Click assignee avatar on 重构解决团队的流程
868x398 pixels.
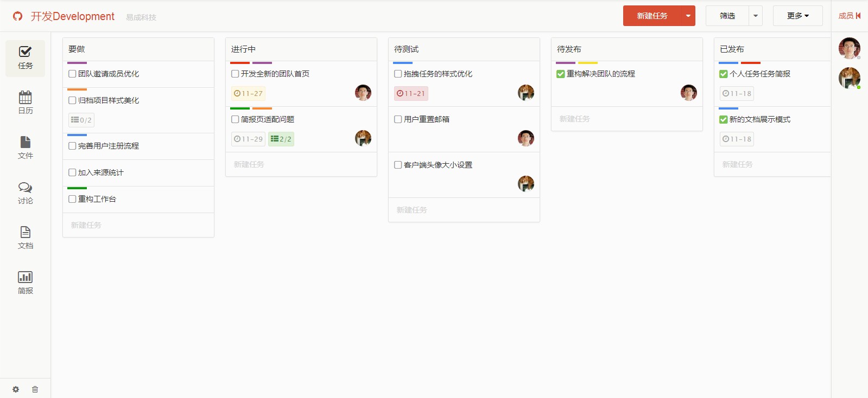[x=689, y=93]
